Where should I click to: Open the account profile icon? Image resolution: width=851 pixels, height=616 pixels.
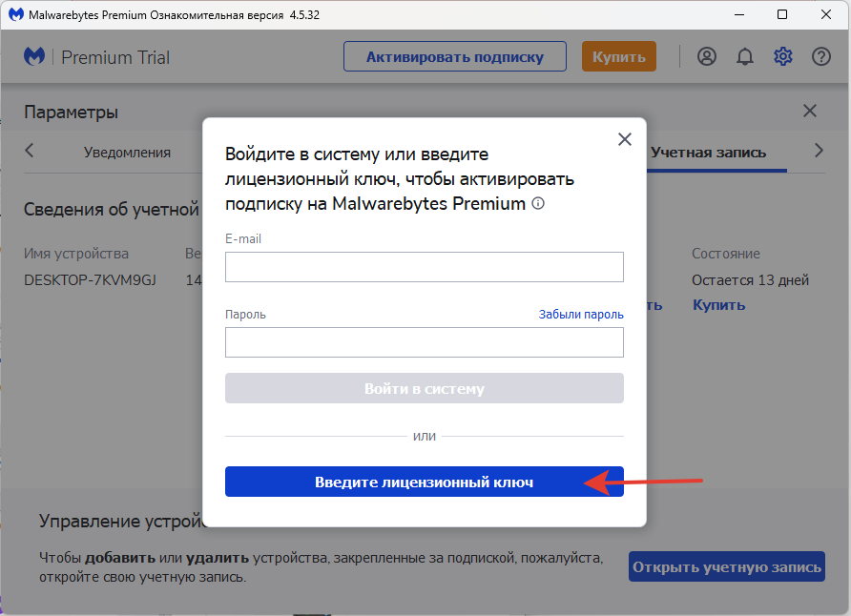[707, 57]
